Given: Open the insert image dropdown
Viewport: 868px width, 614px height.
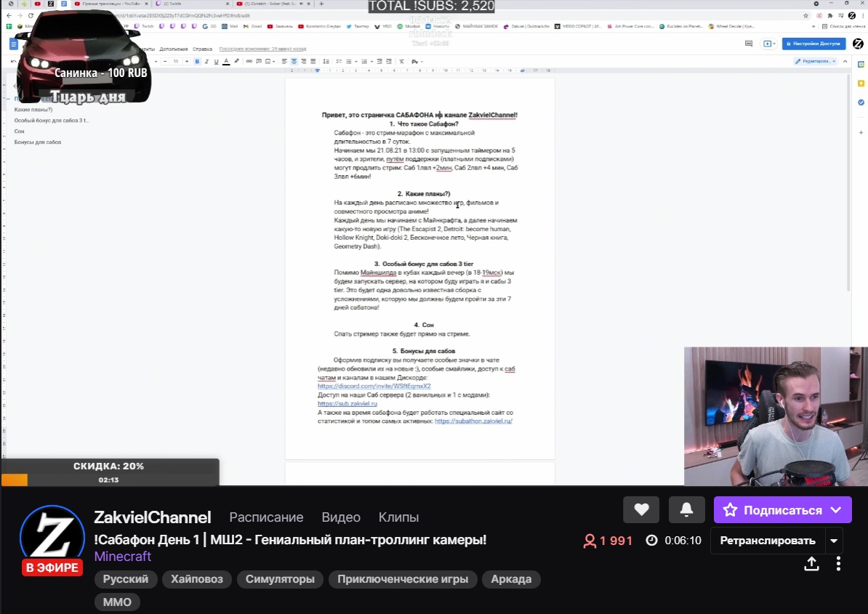Looking at the screenshot, I should [x=270, y=61].
